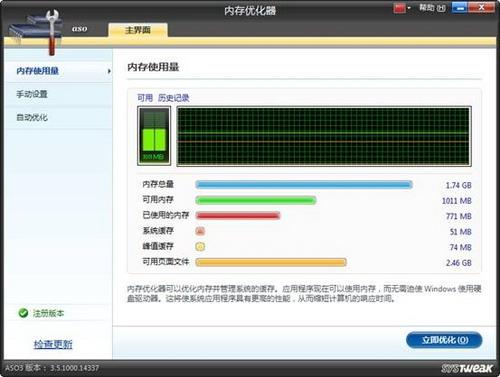The width and height of the screenshot is (500, 377).
Task: Select 内存使用量 in the sidebar
Action: [x=38, y=71]
